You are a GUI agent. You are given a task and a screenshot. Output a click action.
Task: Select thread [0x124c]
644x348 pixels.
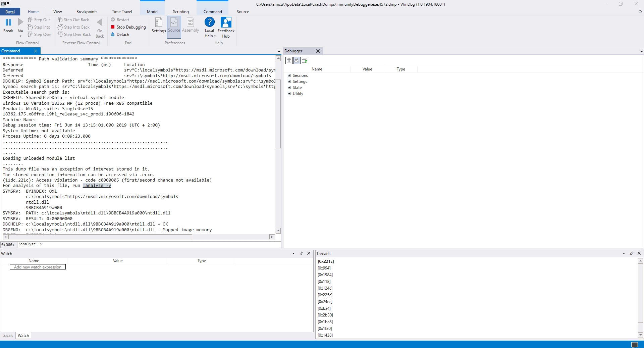[325, 288]
